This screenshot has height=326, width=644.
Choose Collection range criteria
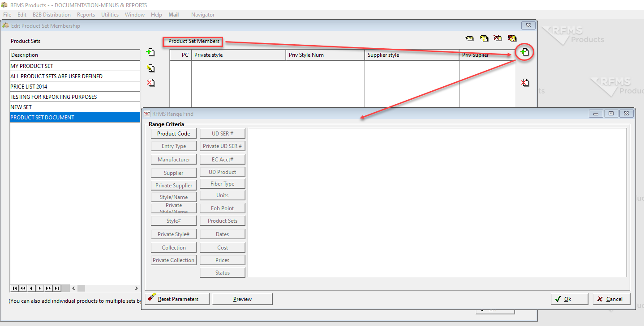point(174,247)
